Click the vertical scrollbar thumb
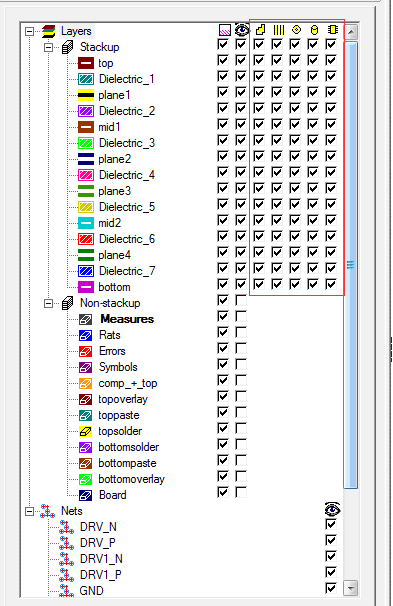Image resolution: width=393 pixels, height=606 pixels. [x=350, y=265]
